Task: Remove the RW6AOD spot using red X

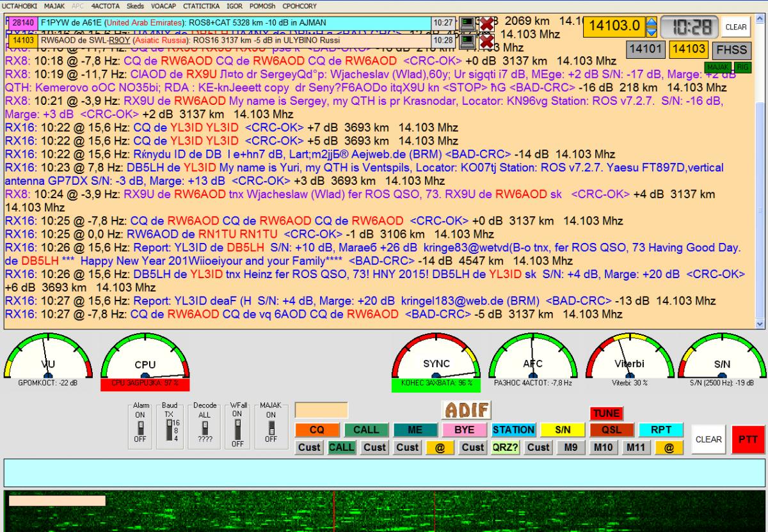Action: coord(487,41)
